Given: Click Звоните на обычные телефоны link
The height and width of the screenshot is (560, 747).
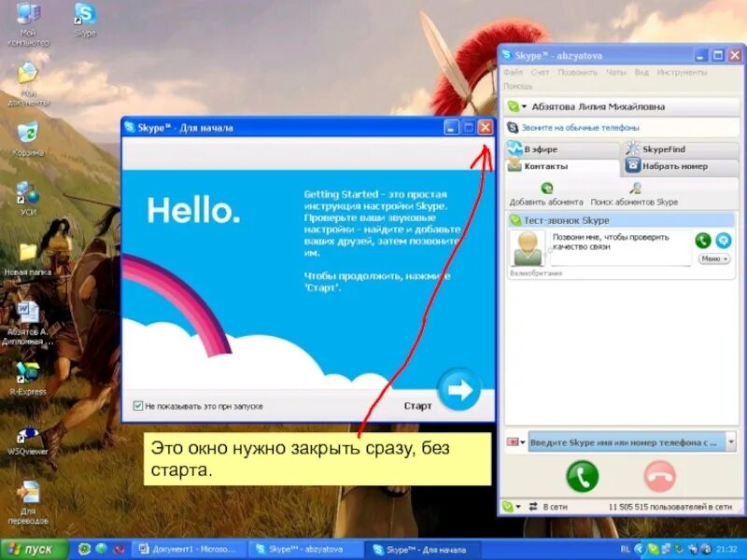Looking at the screenshot, I should click(580, 128).
